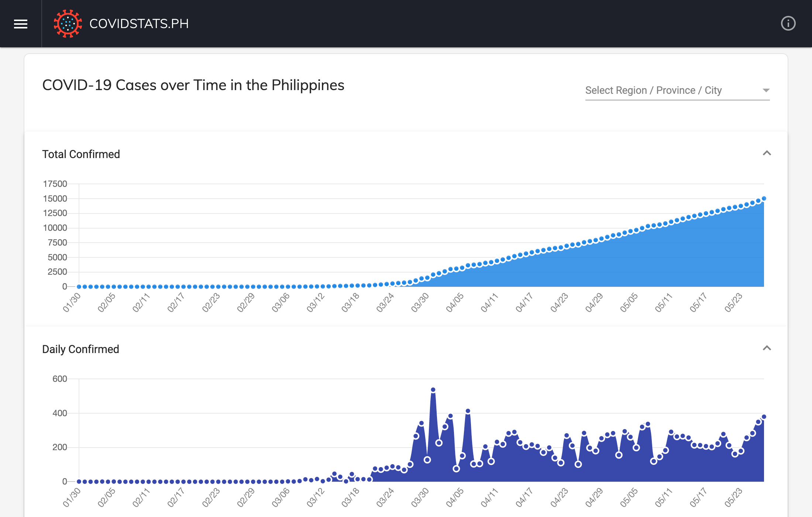The height and width of the screenshot is (517, 812).
Task: Click the 15000 axis label on Total Confirmed
Action: [x=55, y=199]
